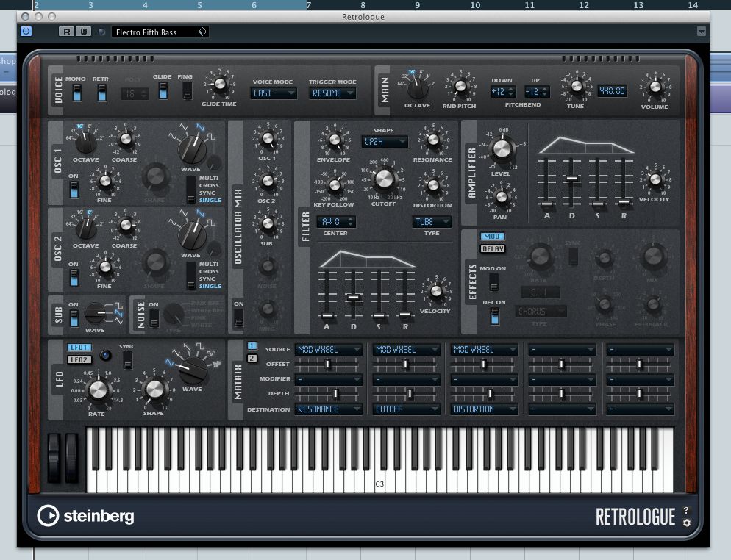Toggle the plugin power bypass button

(26, 32)
